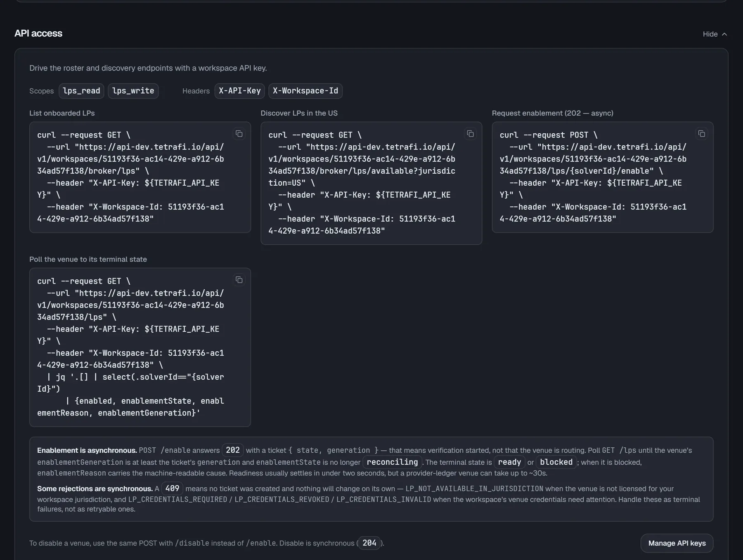The width and height of the screenshot is (743, 560).
Task: Click the "Drive the roster and discovery endpoints" description
Action: 148,68
